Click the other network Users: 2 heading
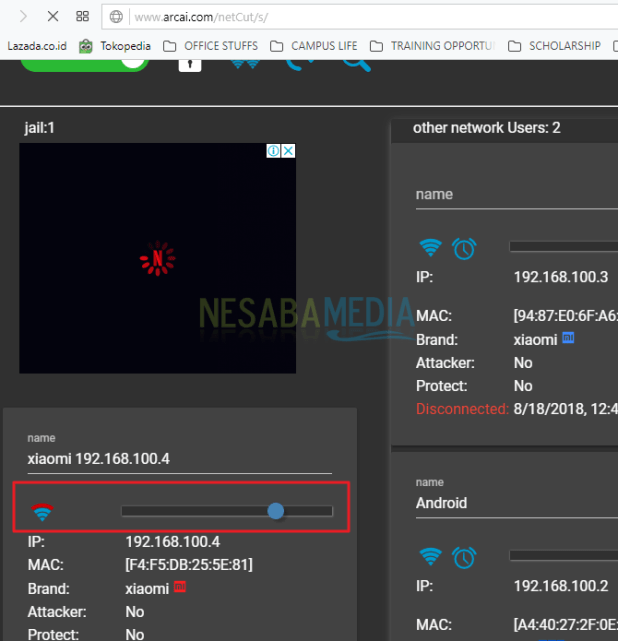Viewport: 618px width, 641px height. pos(486,128)
